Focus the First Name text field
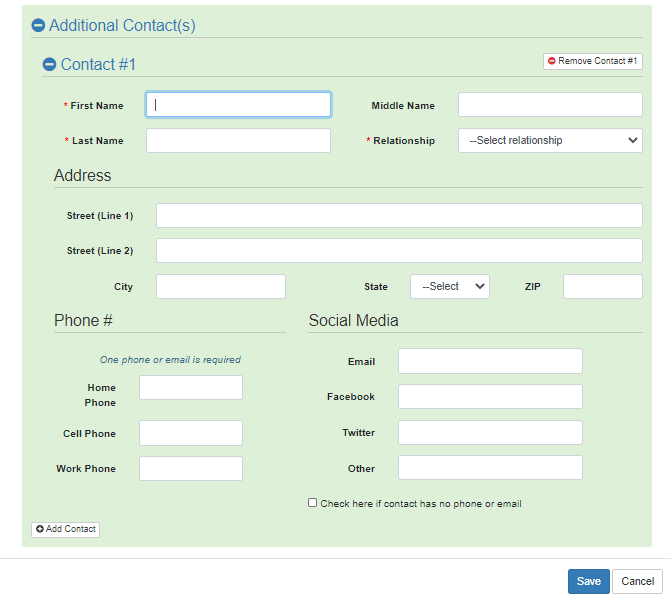Viewport: 671px width, 603px height. click(238, 105)
